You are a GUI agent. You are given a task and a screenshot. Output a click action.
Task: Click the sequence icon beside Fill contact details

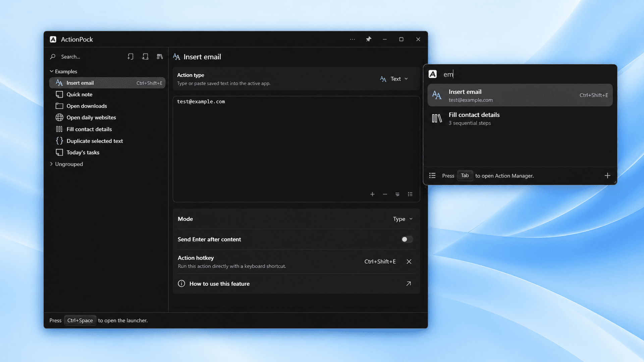[59, 129]
